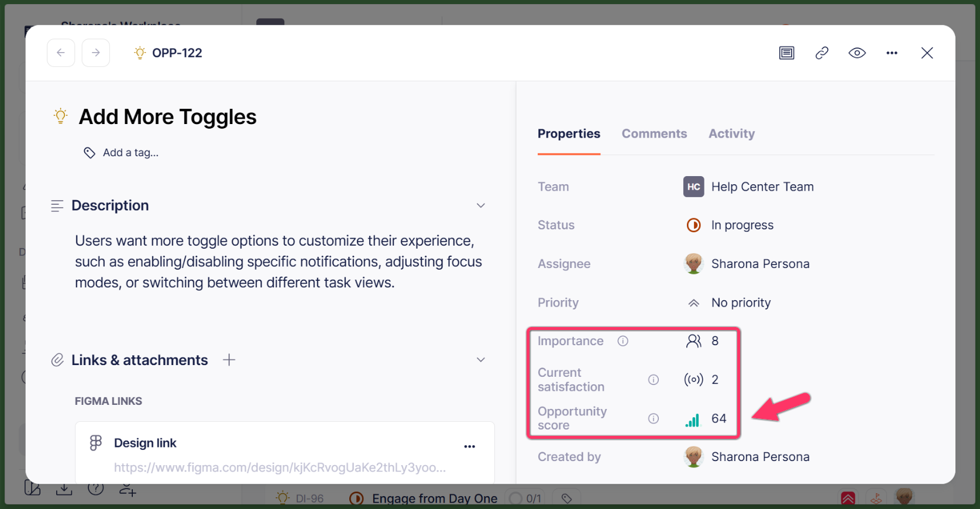This screenshot has height=509, width=980.
Task: Open the Figma design URL
Action: (280, 467)
